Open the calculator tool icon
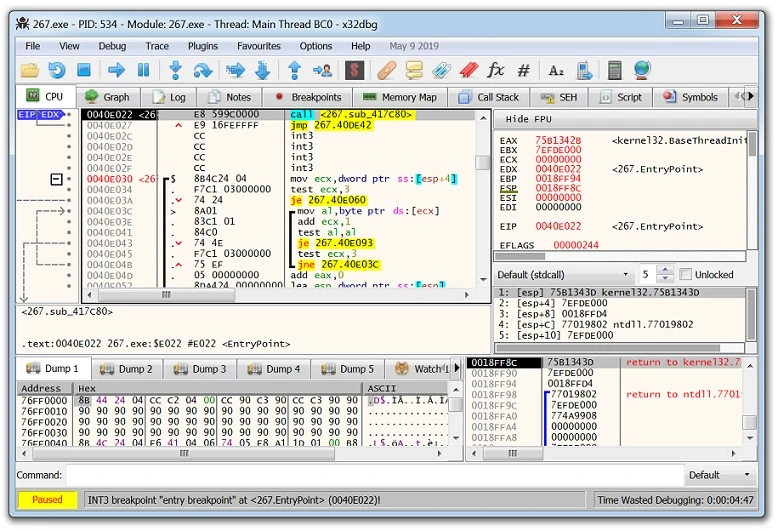 point(614,70)
